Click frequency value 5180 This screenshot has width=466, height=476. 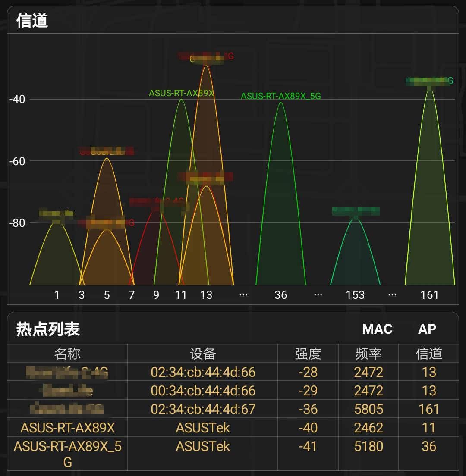tap(368, 446)
